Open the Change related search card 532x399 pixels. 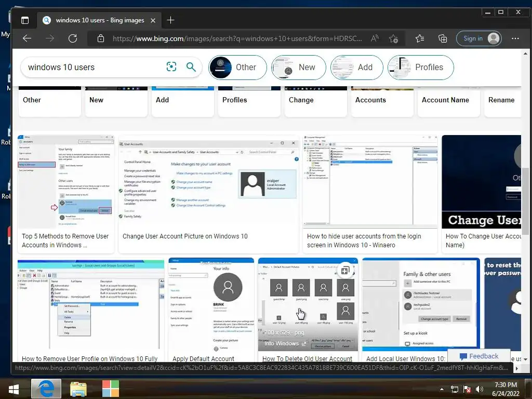[x=316, y=101]
